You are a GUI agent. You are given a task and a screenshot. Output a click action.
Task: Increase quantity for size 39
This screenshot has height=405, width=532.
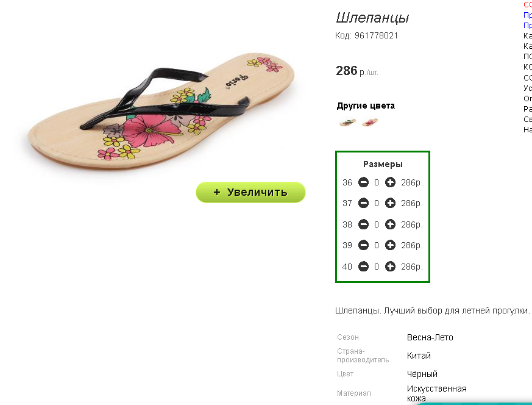pos(390,245)
